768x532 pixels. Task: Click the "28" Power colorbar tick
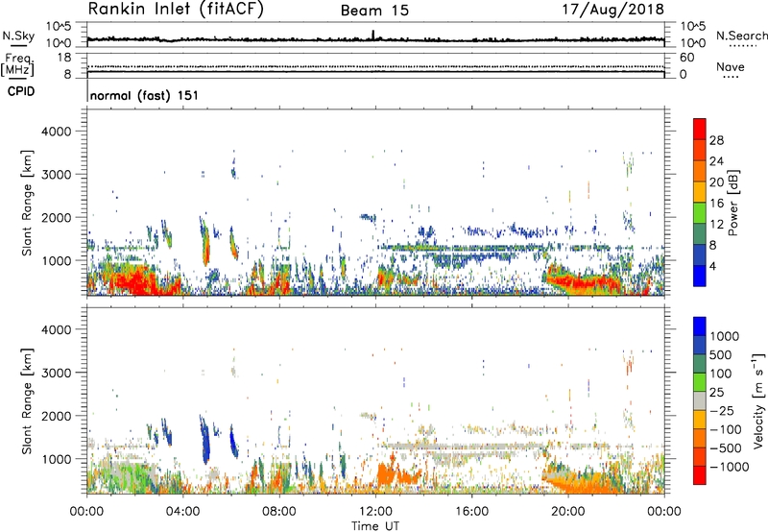click(716, 140)
